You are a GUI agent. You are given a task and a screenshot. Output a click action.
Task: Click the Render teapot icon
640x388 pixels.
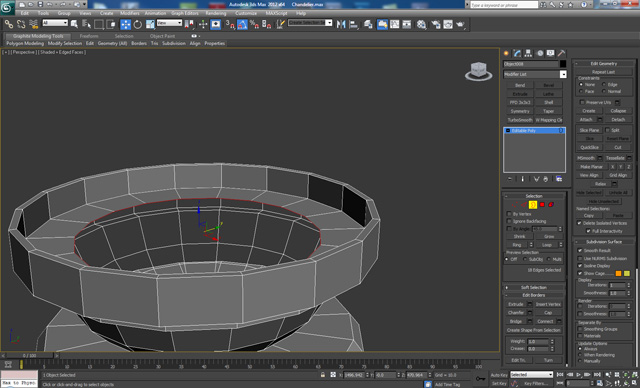(x=460, y=24)
